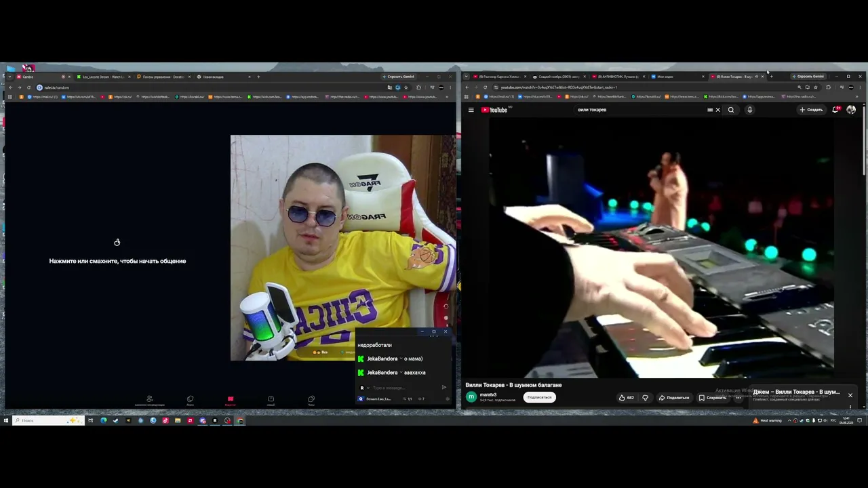Click Спросить Gemini in the rulet.tv window
Viewport: 868px width, 488px height.
coord(398,77)
